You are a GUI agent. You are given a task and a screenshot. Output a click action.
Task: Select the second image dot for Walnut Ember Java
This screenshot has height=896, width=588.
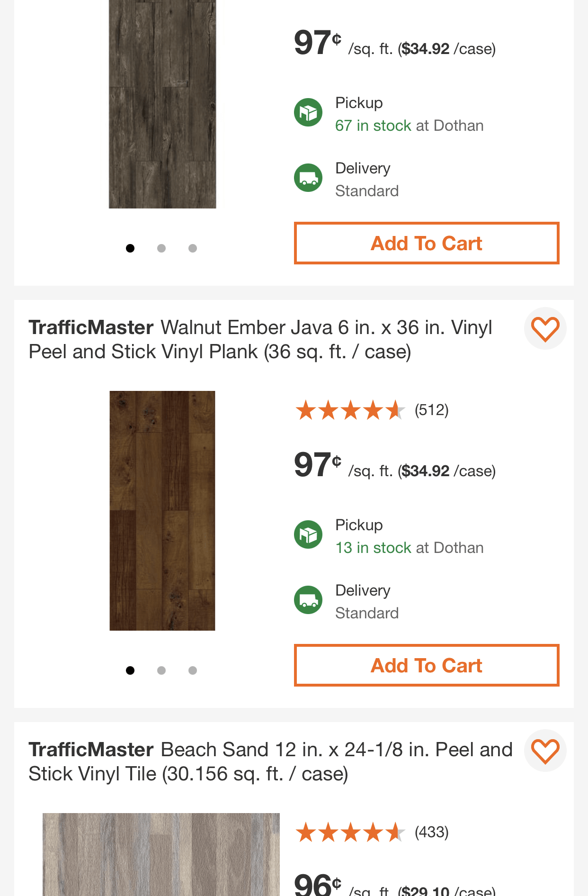tap(161, 670)
